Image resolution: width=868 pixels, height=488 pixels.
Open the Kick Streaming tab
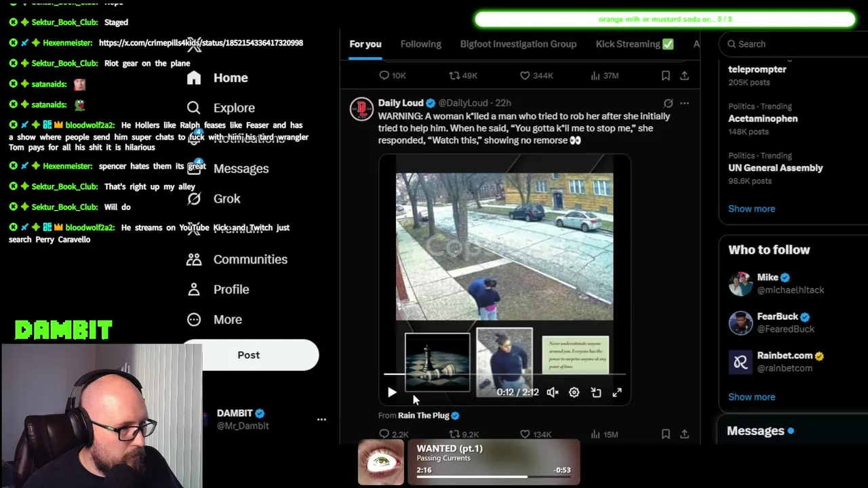tap(635, 44)
